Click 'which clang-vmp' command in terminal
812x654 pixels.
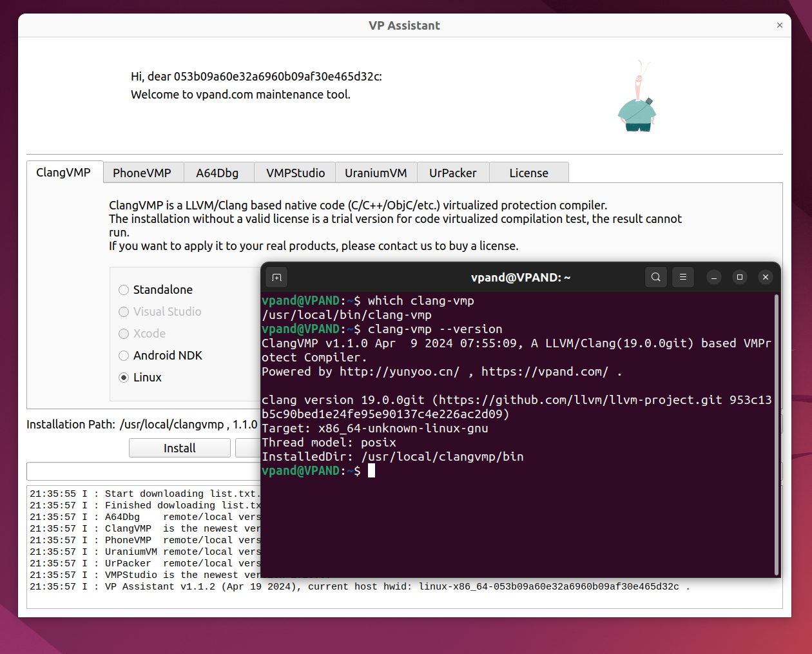[x=421, y=301]
